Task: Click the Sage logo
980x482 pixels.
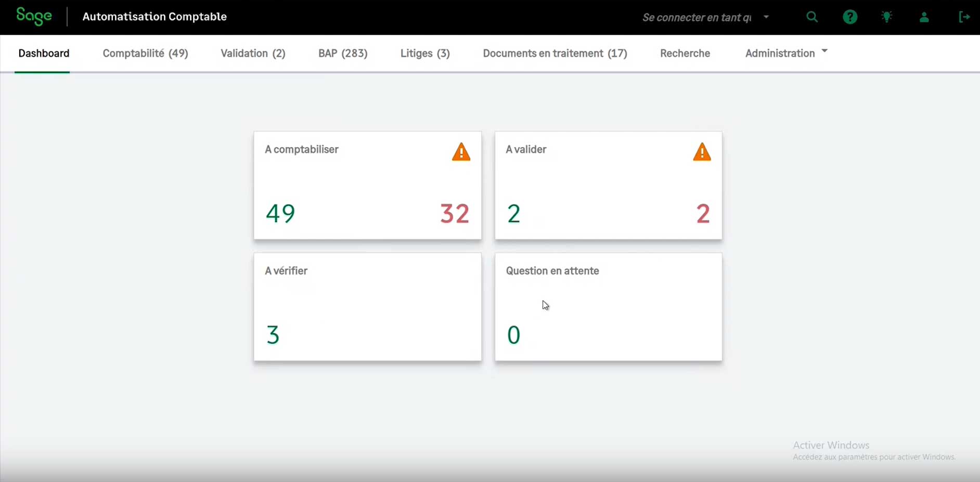Action: (x=34, y=16)
